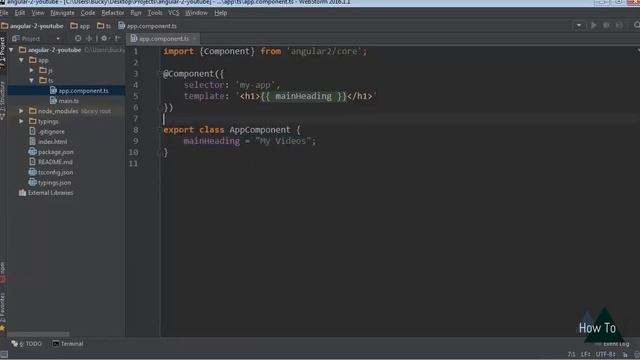Click the app folder breadcrumb

(80, 26)
